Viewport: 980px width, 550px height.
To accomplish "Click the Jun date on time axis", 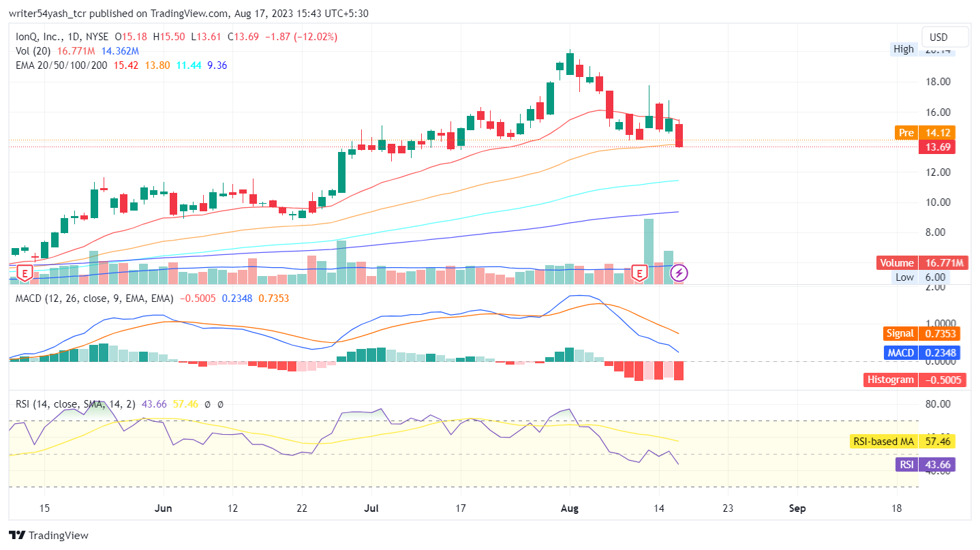I will point(163,508).
